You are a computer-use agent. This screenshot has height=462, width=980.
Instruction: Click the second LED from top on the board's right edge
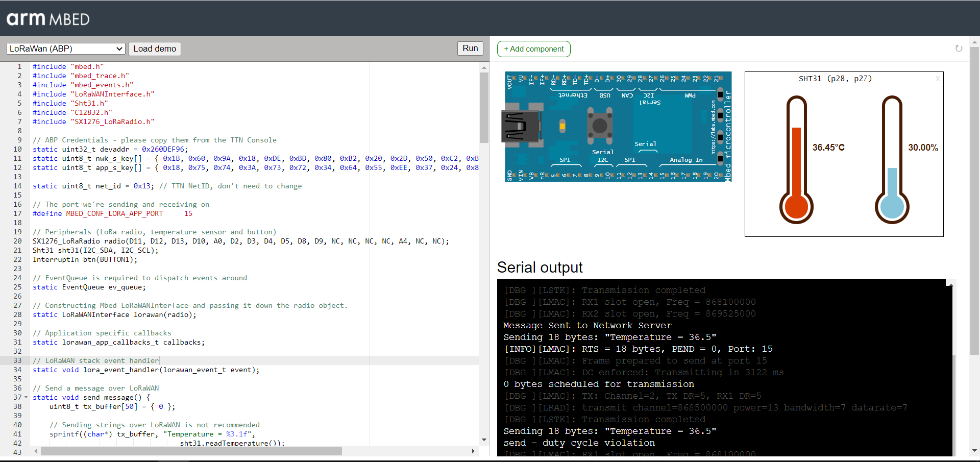point(720,115)
